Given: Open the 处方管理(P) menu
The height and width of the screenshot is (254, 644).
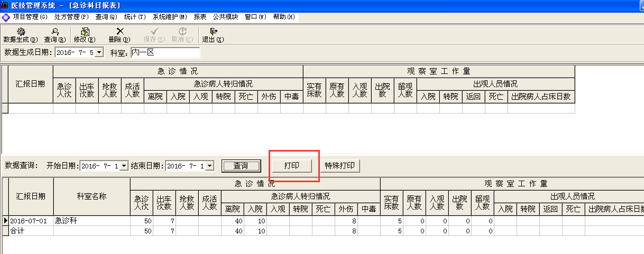Looking at the screenshot, I should pos(71,17).
